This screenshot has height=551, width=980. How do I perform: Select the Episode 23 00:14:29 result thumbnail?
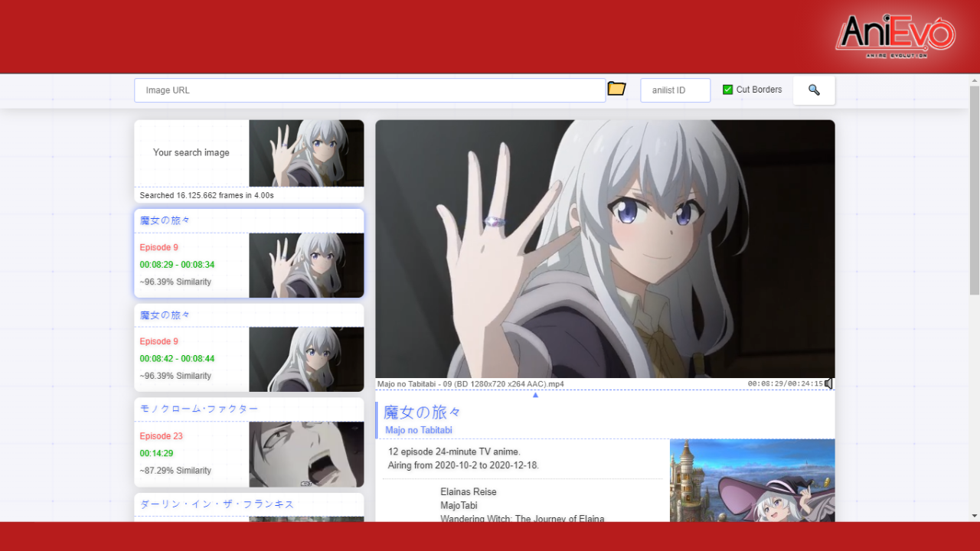(x=306, y=454)
